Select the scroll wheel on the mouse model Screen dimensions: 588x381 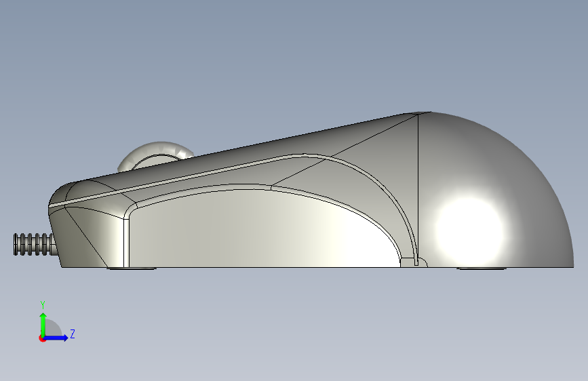(155, 155)
